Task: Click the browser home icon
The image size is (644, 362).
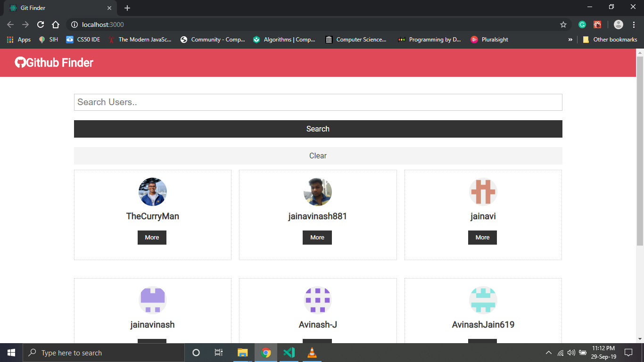Action: tap(56, 25)
